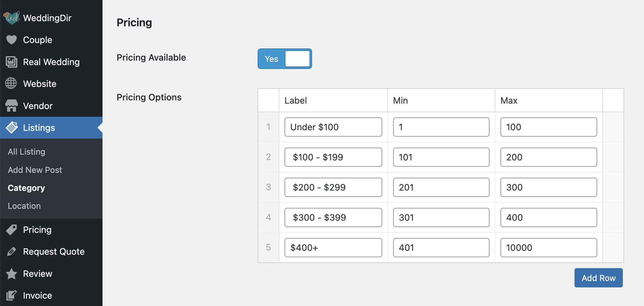Open the Pricing section icon in sidebar
This screenshot has width=644, height=306.
(x=12, y=230)
